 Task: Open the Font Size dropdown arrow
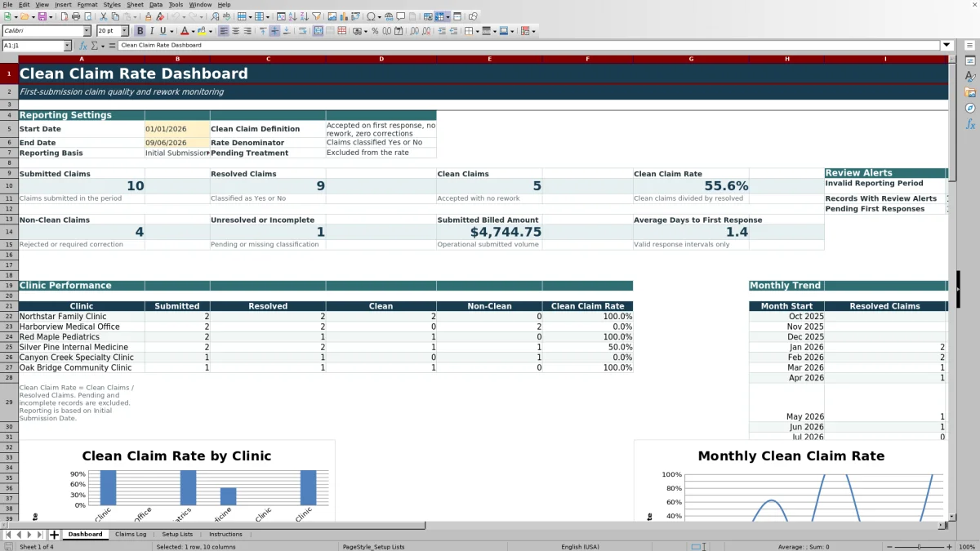tap(124, 31)
